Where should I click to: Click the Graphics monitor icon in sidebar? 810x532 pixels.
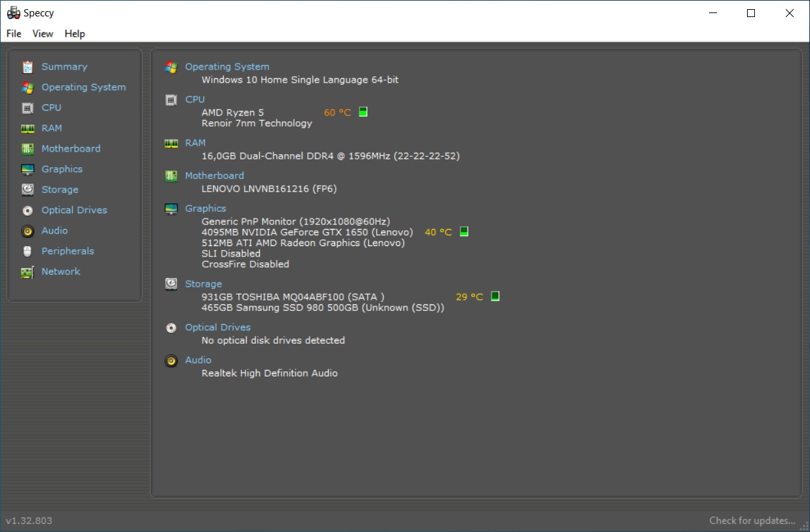pyautogui.click(x=28, y=169)
